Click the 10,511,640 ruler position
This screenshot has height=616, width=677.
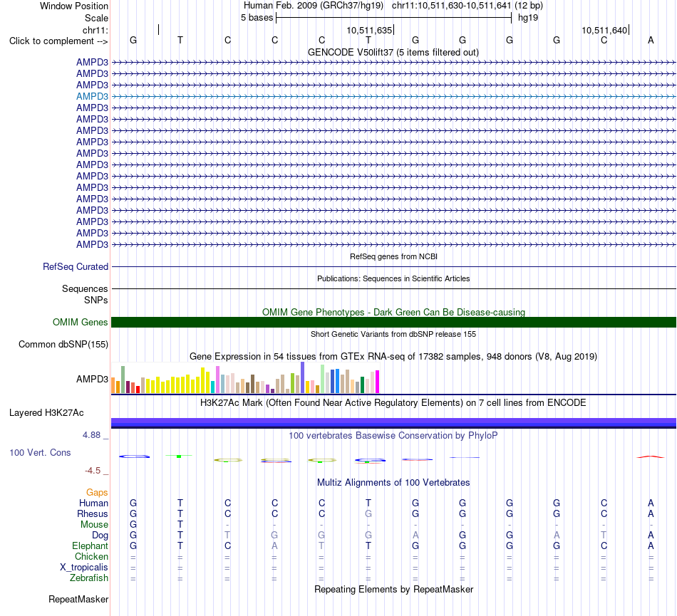[604, 30]
